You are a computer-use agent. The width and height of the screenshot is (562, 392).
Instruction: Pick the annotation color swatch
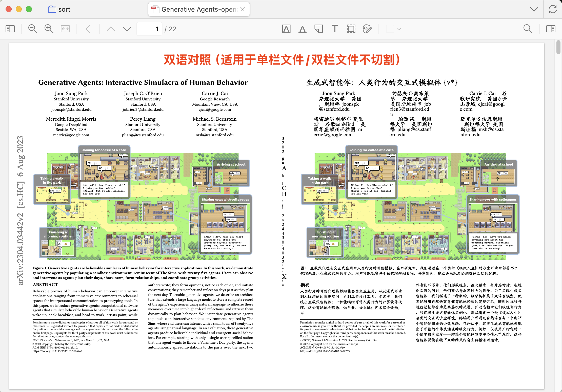391,29
